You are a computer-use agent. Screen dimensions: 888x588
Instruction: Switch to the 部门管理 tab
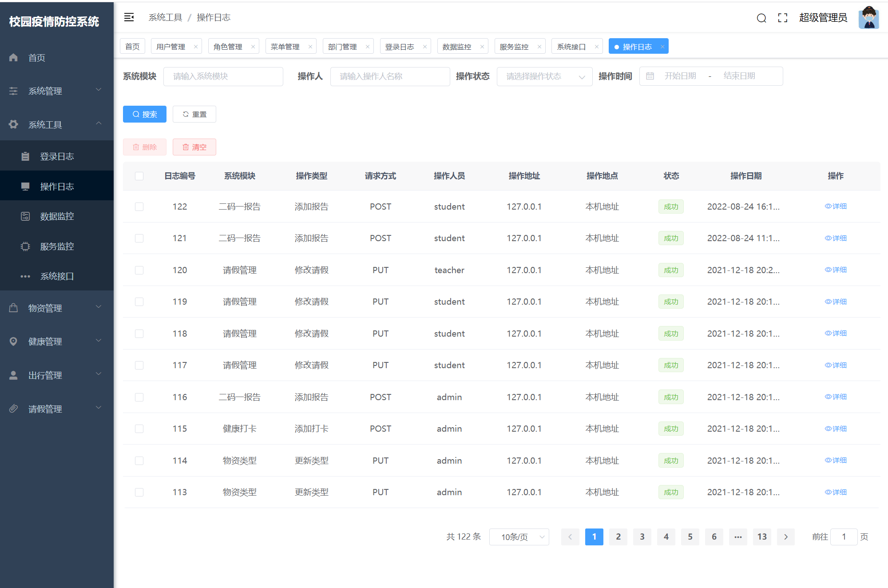tap(342, 47)
